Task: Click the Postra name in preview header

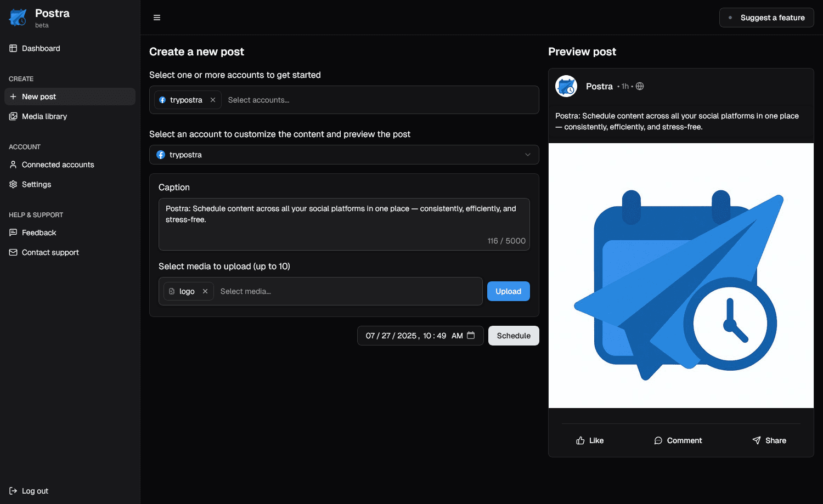Action: (599, 86)
